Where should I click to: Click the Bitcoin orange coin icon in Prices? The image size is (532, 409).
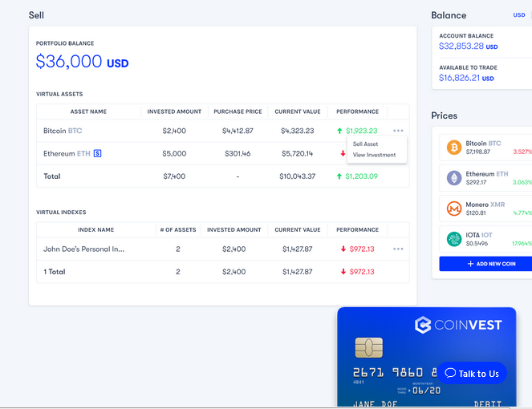tap(454, 148)
